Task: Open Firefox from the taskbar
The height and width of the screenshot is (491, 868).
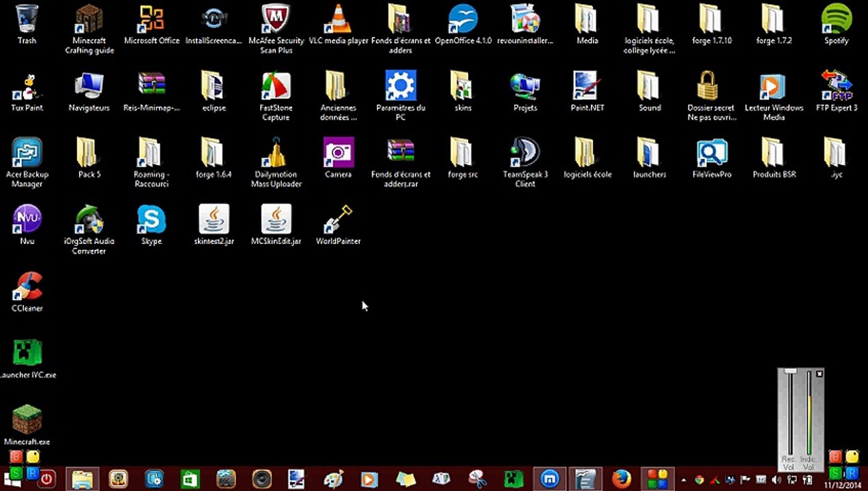Action: coord(621,479)
